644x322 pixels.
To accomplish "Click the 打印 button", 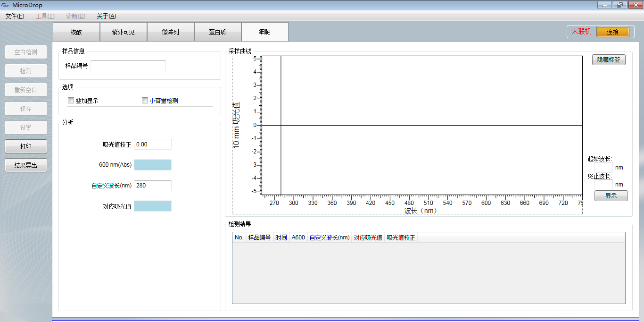I will click(x=26, y=146).
